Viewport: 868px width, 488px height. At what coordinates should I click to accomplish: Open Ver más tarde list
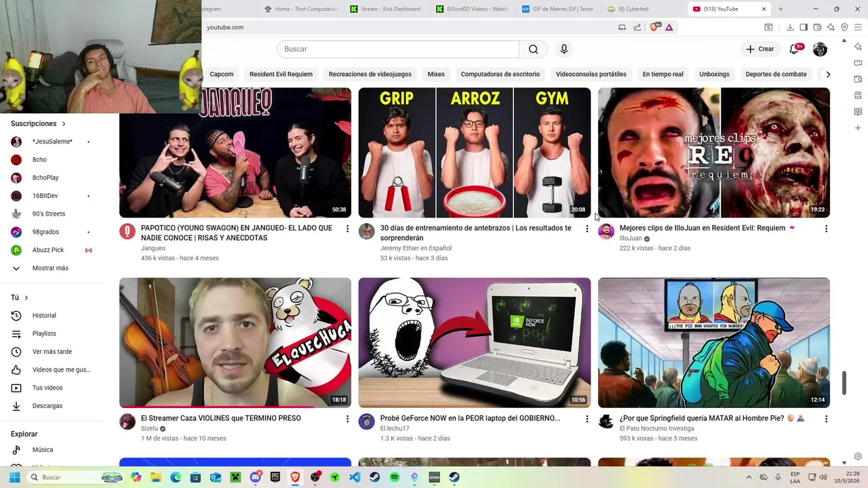click(x=53, y=352)
